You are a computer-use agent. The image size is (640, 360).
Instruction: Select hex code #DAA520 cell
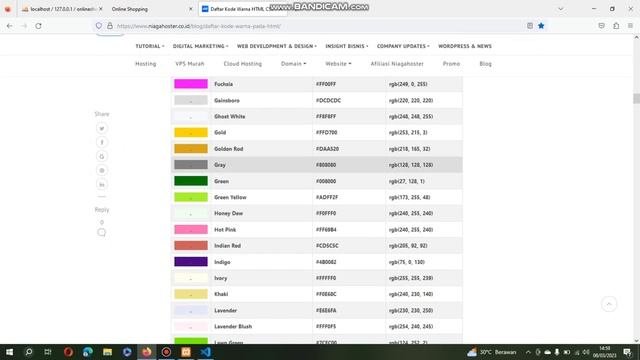tap(327, 149)
